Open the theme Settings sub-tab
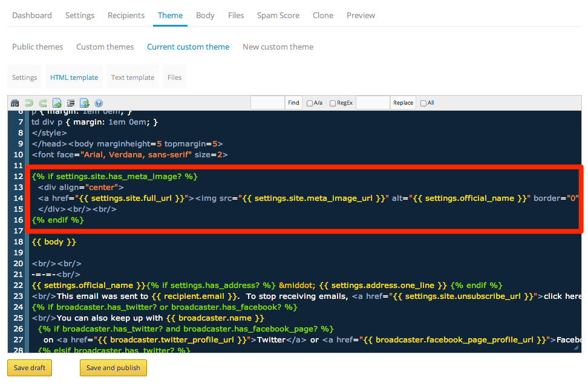Image resolution: width=588 pixels, height=389 pixels. click(x=24, y=77)
